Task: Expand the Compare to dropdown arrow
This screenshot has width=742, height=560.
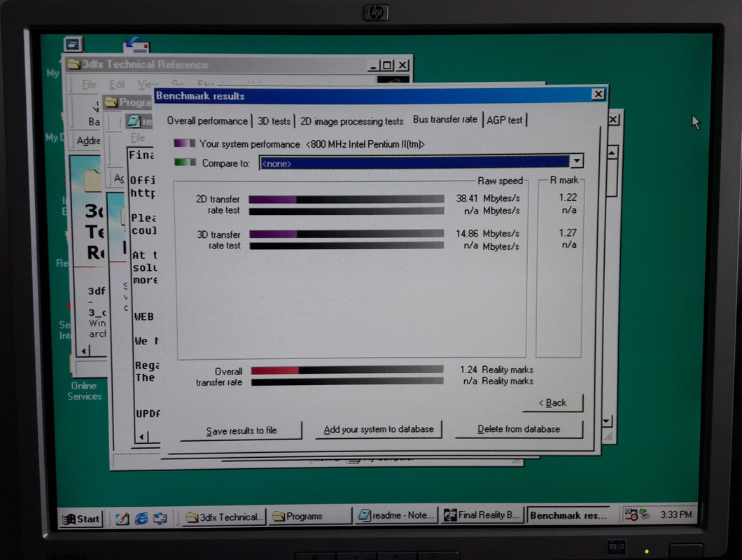Action: 576,161
